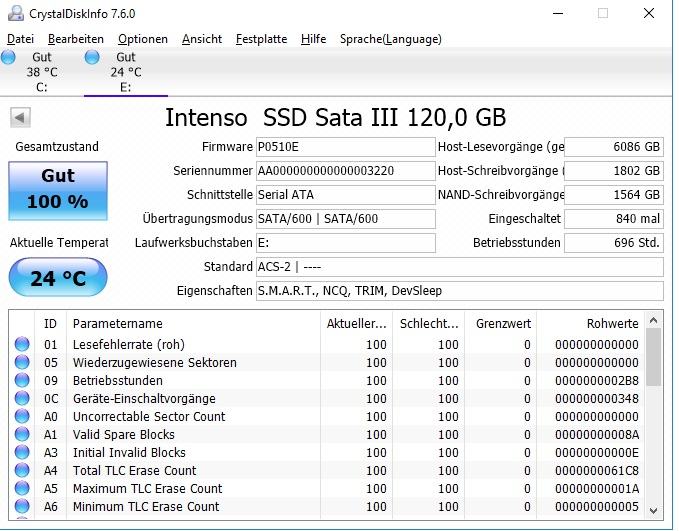Open the Ansicht menu
This screenshot has height=531, width=679.
pos(202,39)
